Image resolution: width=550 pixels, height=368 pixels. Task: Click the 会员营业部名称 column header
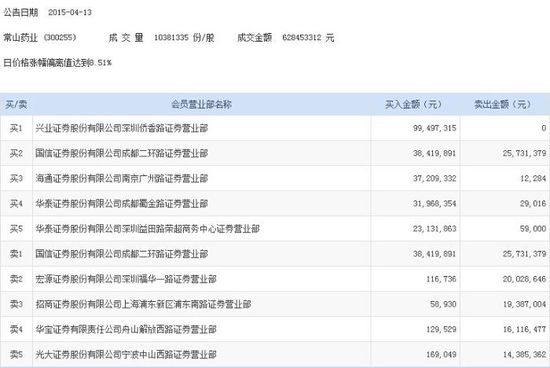[201, 104]
